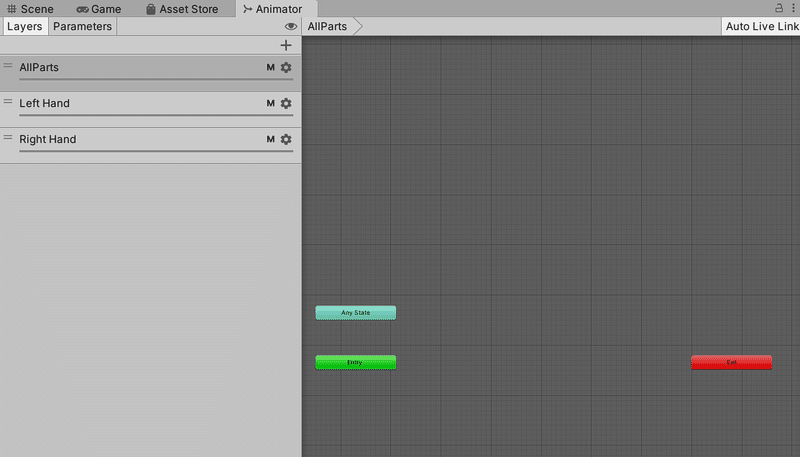The height and width of the screenshot is (457, 800).
Task: Switch to the Scene tab
Action: click(30, 9)
